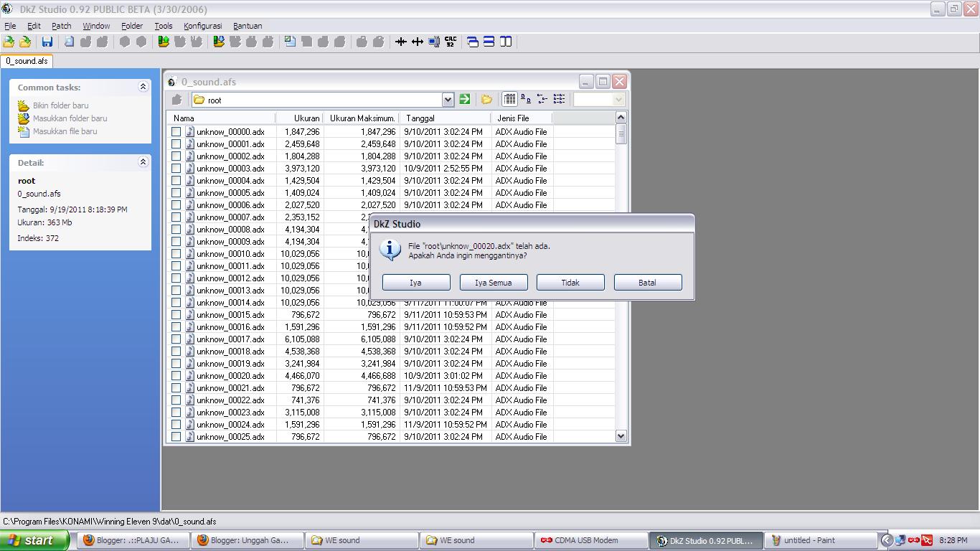980x551 pixels.
Task: Open the Edit menu
Action: pyautogui.click(x=34, y=26)
